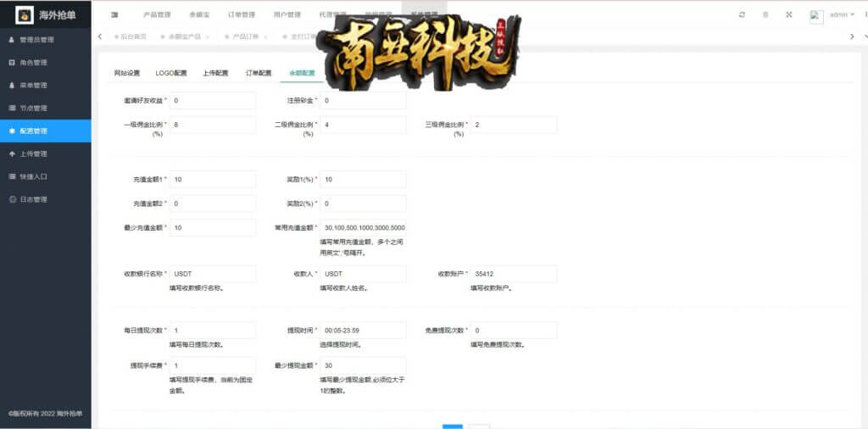The image size is (868, 429).
Task: Open the admin user dropdown
Action: tap(842, 15)
